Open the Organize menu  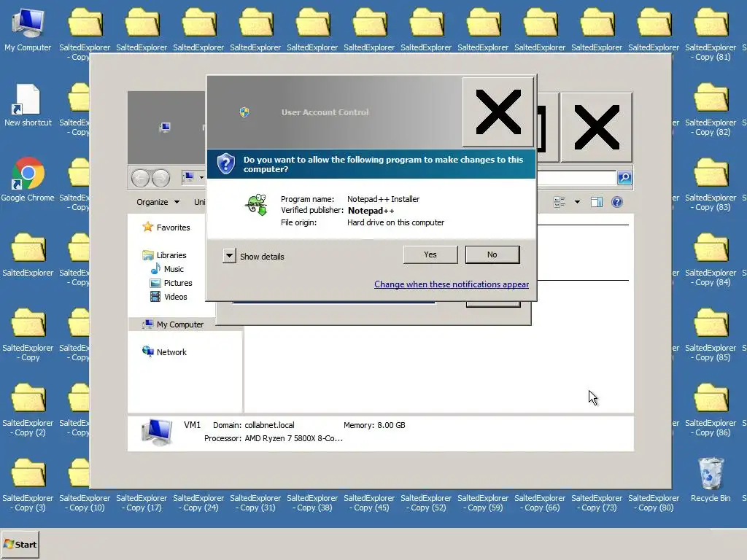[x=158, y=202]
